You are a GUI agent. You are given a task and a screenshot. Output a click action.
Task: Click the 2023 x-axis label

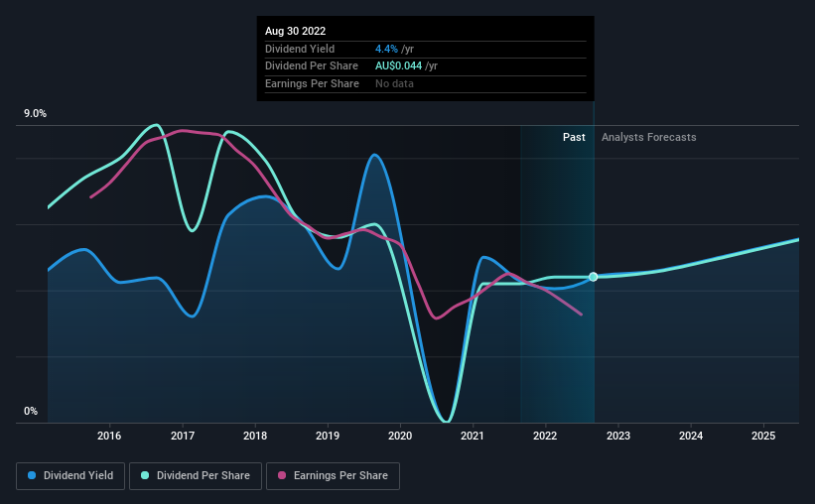click(x=618, y=436)
